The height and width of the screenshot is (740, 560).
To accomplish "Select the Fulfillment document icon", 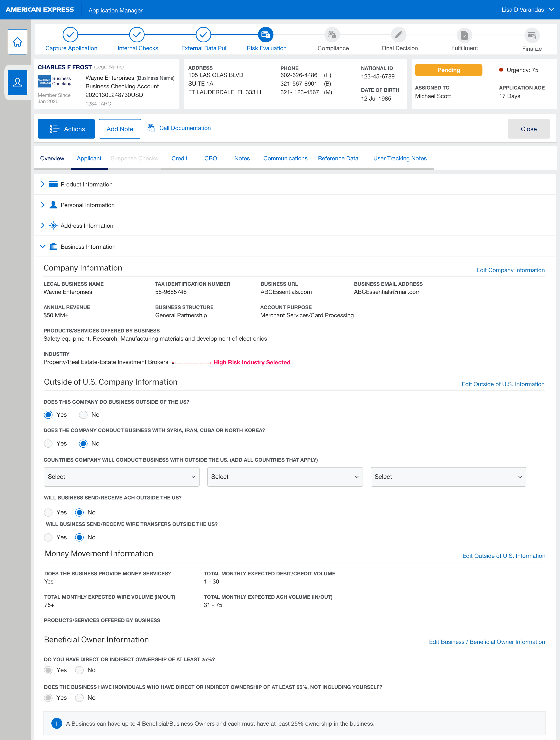I will pos(464,35).
